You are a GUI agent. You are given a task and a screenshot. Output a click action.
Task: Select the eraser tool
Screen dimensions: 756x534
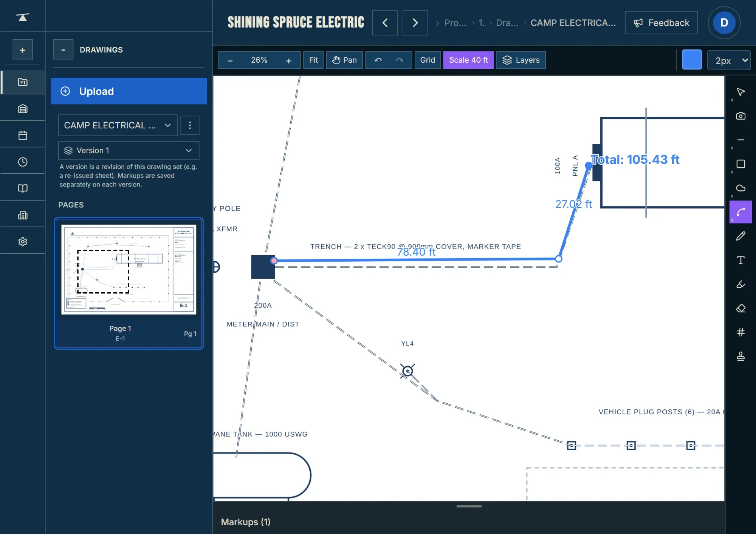coord(741,309)
